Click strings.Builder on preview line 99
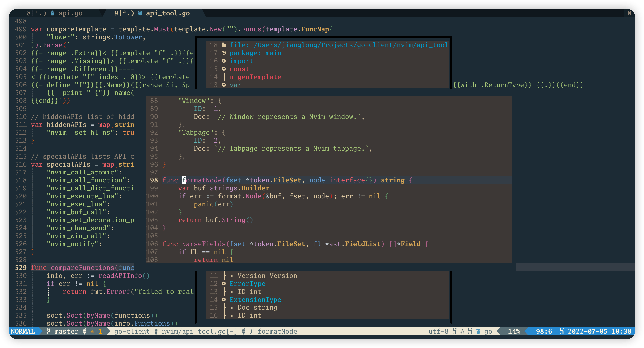 (239, 188)
